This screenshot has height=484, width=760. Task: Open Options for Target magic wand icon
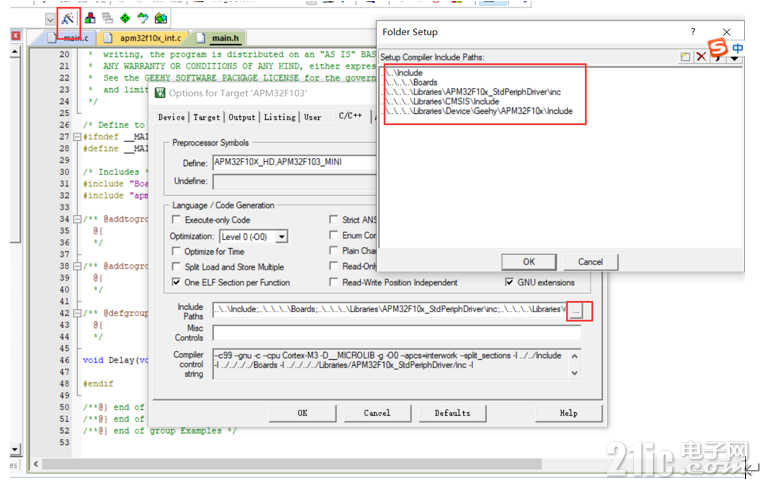[x=67, y=19]
